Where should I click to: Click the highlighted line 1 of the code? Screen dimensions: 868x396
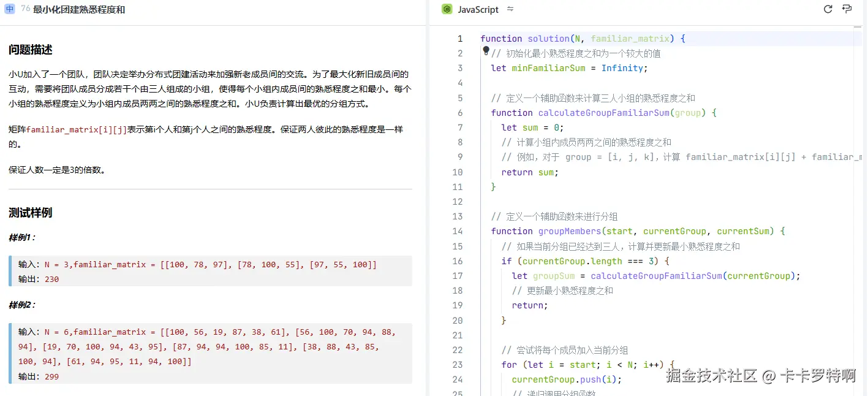[582, 38]
